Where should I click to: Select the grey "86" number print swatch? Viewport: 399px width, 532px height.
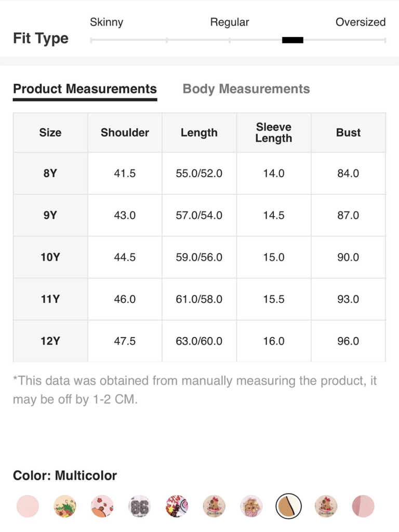(x=139, y=506)
